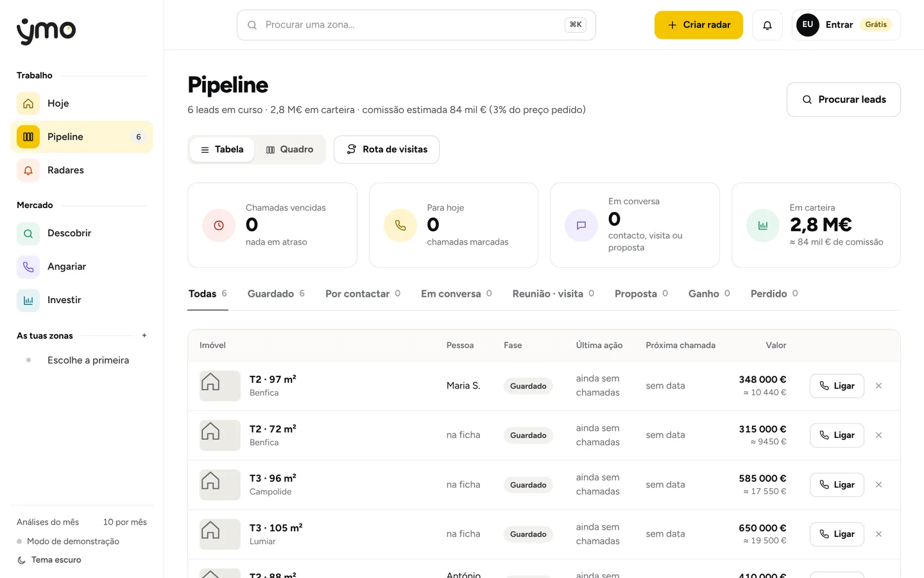924x578 pixels.
Task: Switch to Quadro view
Action: 289,150
